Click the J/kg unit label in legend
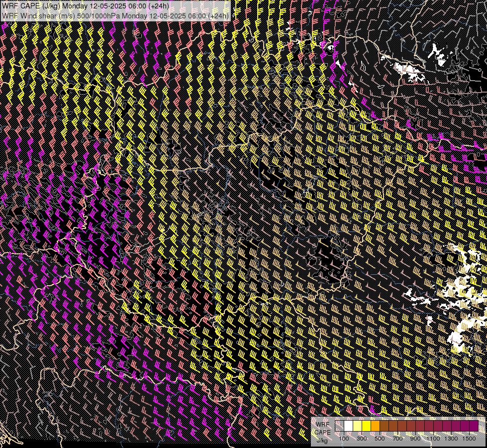This screenshot has width=487, height=448. click(322, 441)
